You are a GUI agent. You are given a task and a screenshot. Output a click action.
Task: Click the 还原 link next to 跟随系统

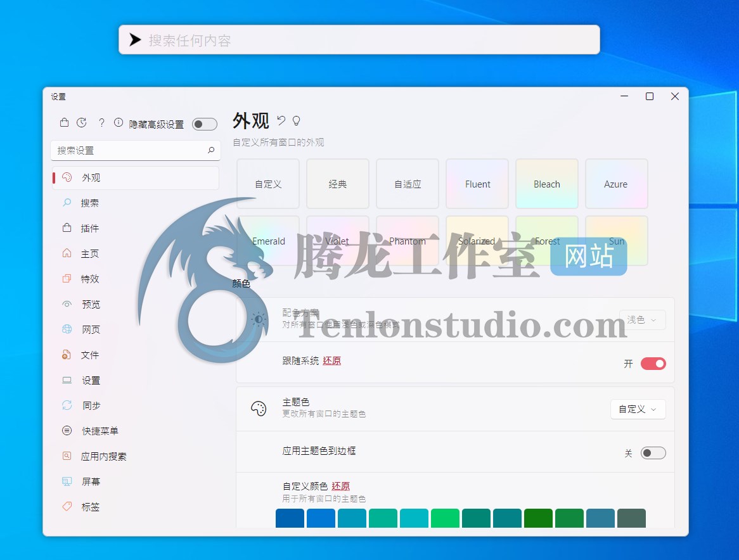332,361
